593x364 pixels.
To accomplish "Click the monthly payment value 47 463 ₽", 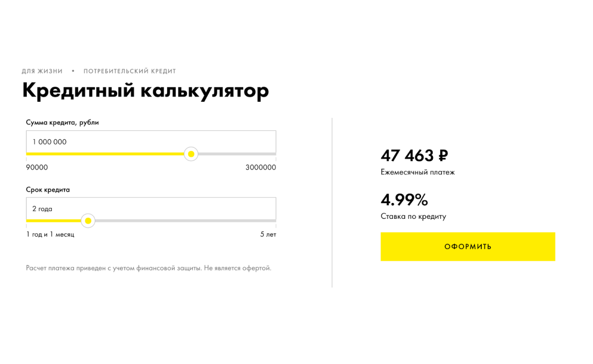I will pos(415,155).
